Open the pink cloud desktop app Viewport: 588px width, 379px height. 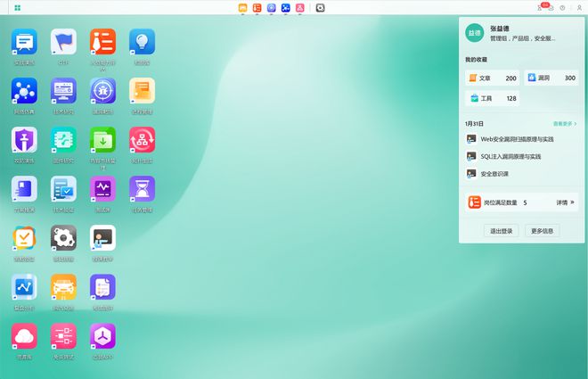24,336
